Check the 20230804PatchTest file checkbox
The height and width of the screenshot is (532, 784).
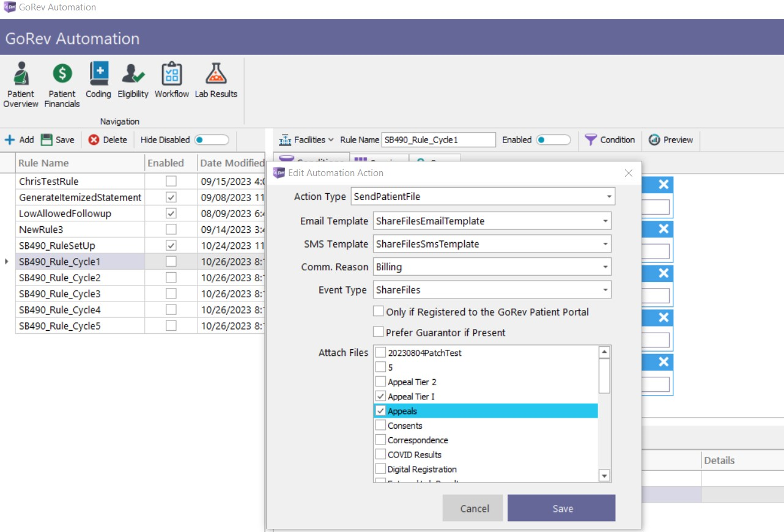pos(381,353)
